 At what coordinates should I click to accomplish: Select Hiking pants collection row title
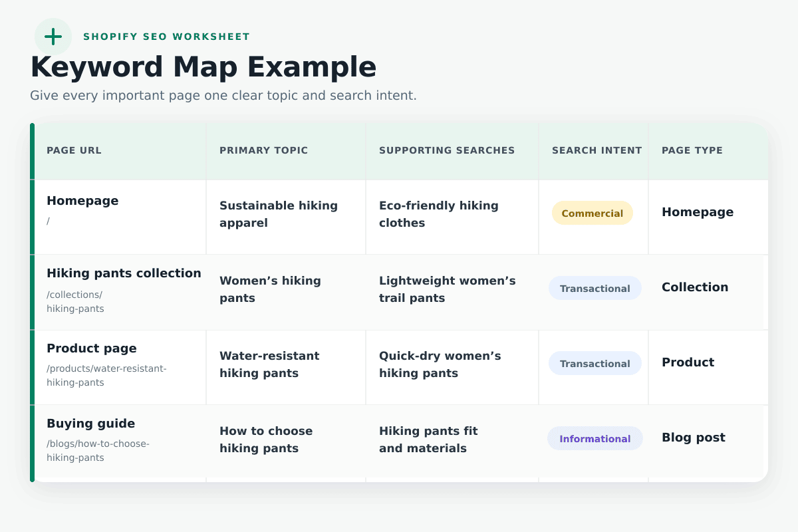click(x=124, y=273)
